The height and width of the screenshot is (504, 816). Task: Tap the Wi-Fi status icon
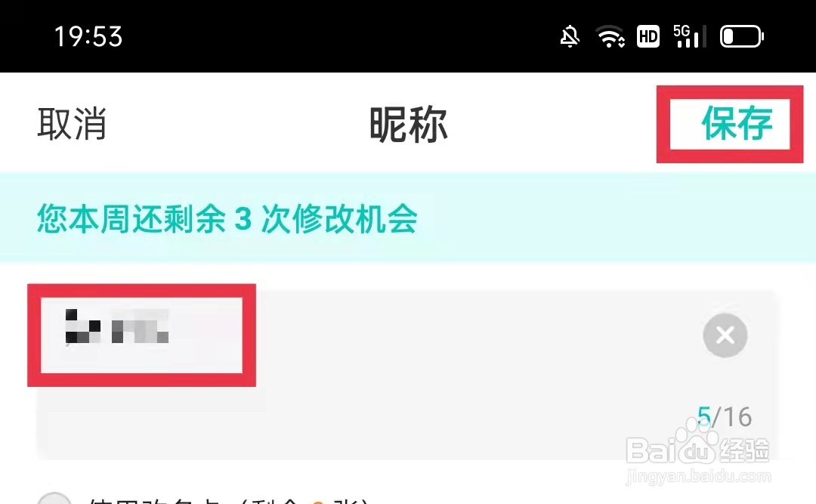click(x=610, y=36)
